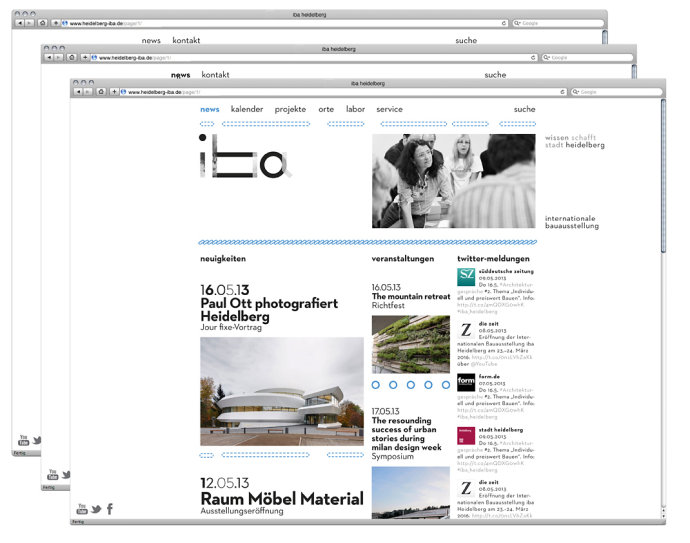Viewport: 690px width, 543px height.
Task: Click the home icon in the middle browser window
Action: coord(72,57)
